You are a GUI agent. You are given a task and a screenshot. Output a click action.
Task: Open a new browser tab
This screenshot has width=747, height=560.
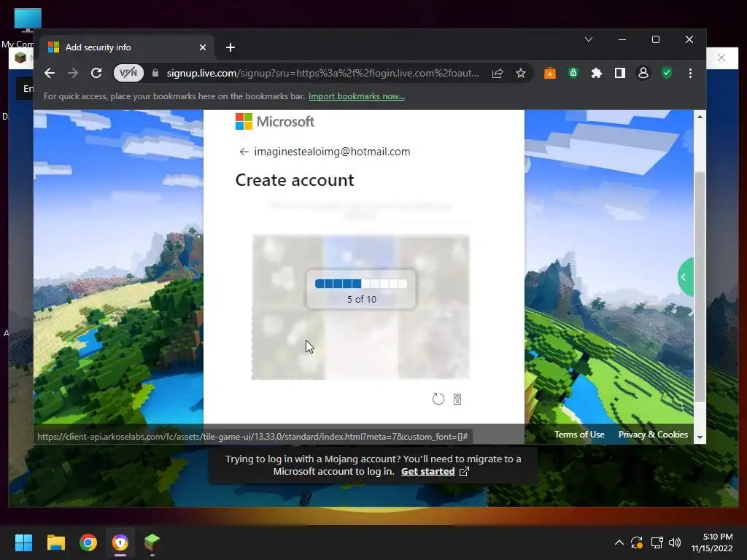pos(231,47)
